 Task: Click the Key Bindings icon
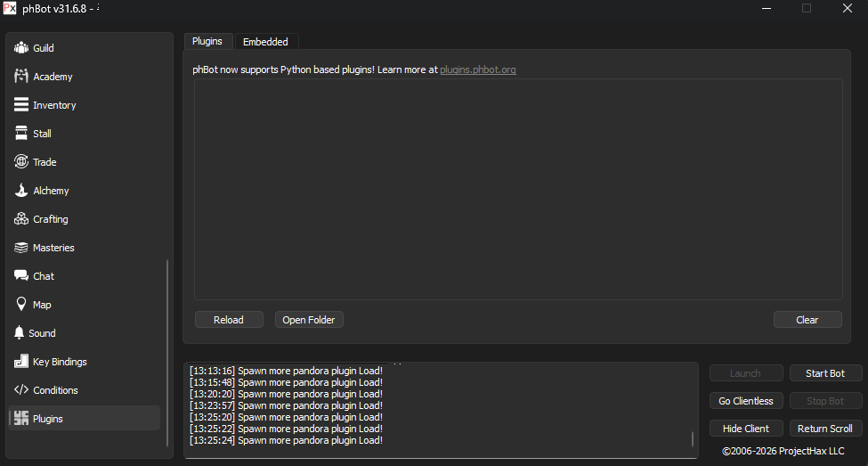coord(21,362)
